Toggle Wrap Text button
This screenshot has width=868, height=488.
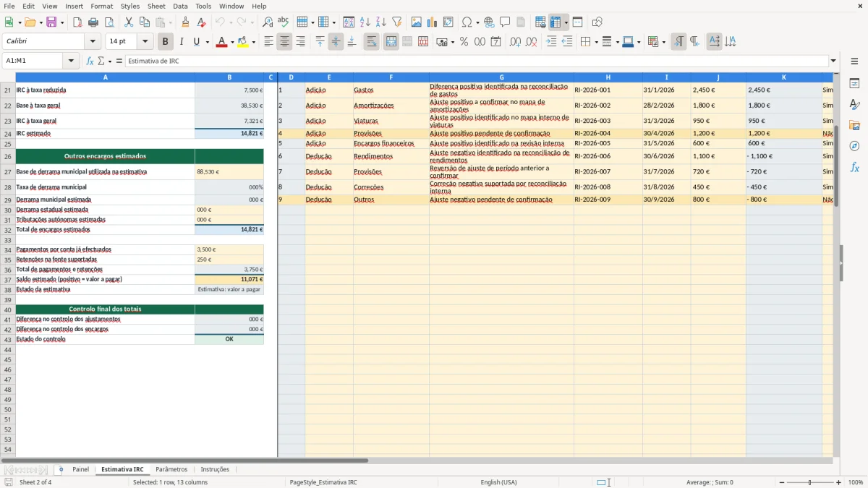[x=371, y=42]
